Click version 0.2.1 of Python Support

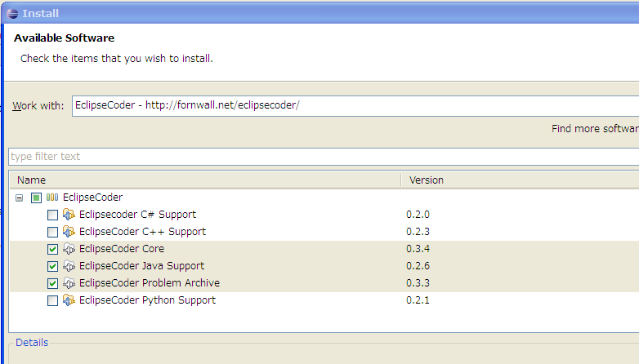click(418, 300)
